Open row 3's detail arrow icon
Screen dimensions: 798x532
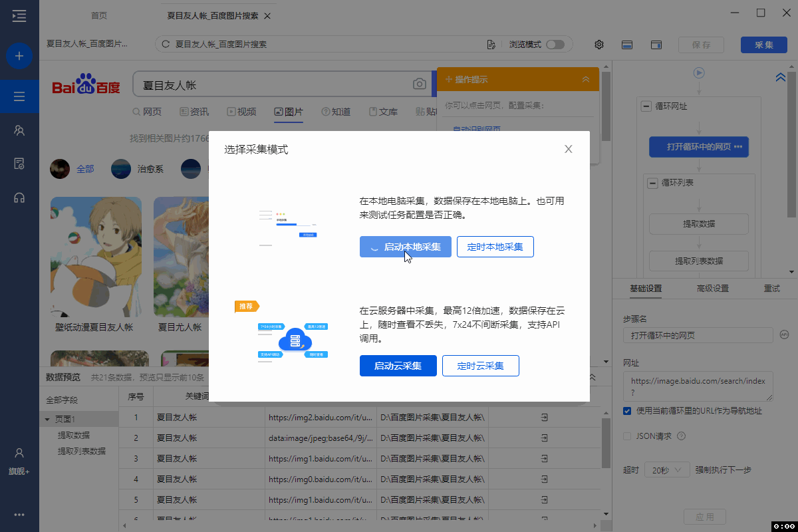click(x=545, y=459)
